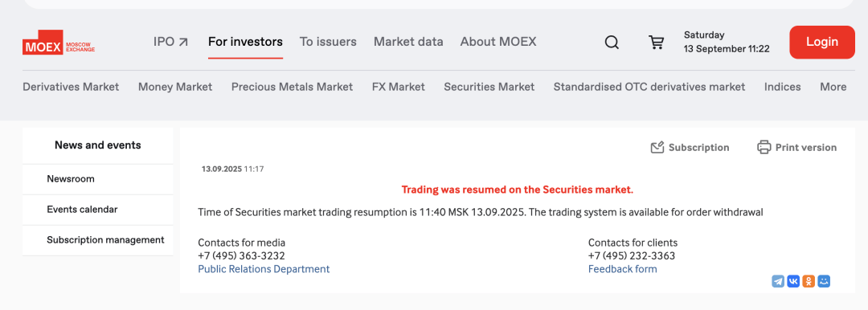Open the Securities Market section
The image size is (868, 310).
[489, 87]
